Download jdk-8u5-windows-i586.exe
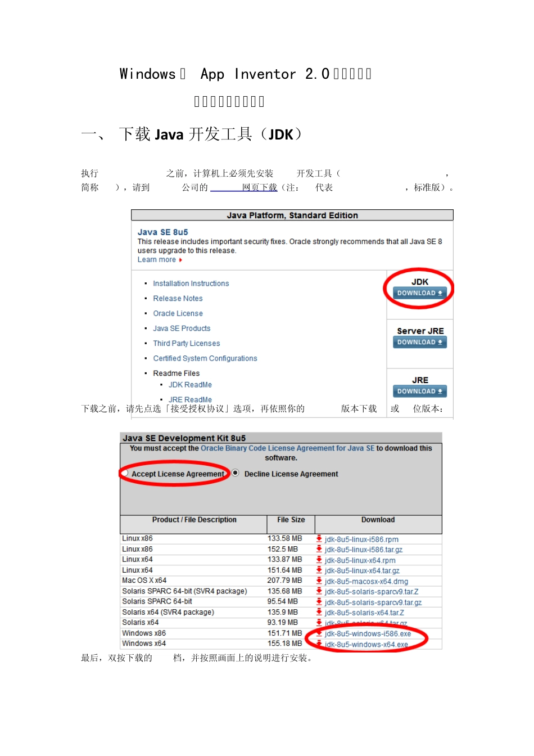This screenshot has height=756, width=534. coord(368,634)
